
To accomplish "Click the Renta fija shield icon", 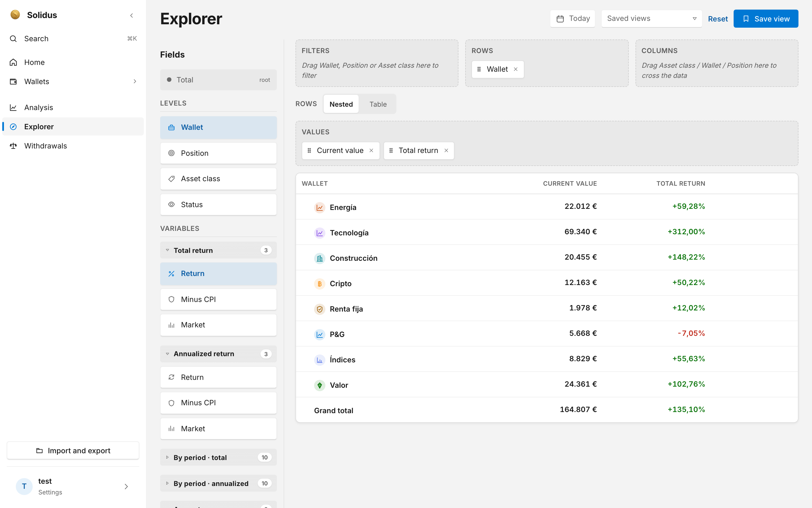I will click(x=319, y=309).
